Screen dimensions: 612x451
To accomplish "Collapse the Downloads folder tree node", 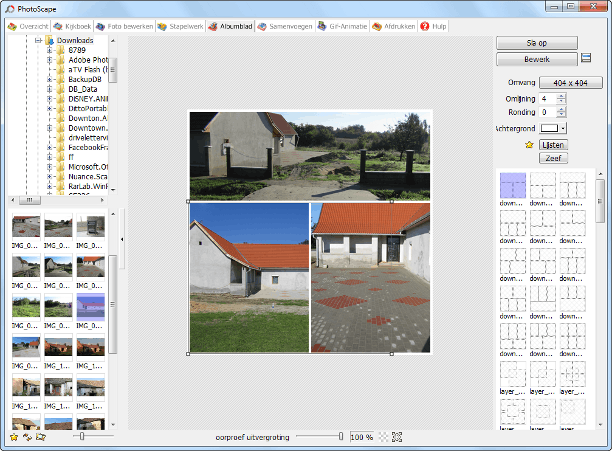I will 36,40.
